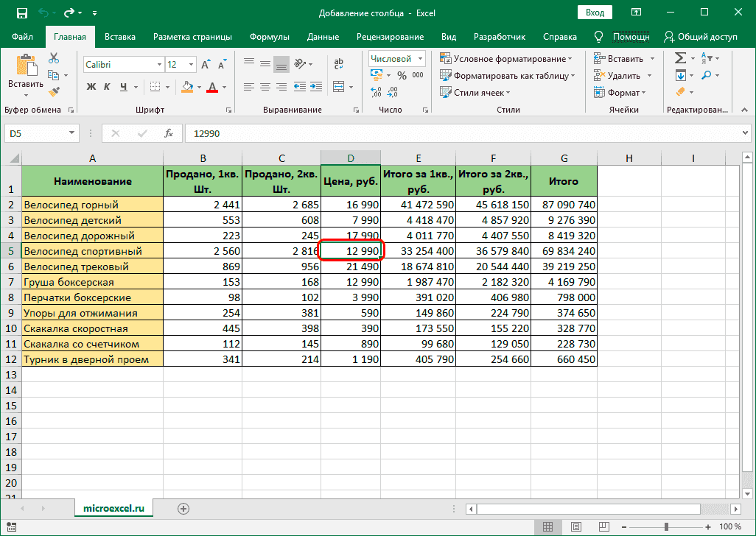Select the microexcel.ru sheet tab
This screenshot has width=756, height=536.
click(113, 508)
